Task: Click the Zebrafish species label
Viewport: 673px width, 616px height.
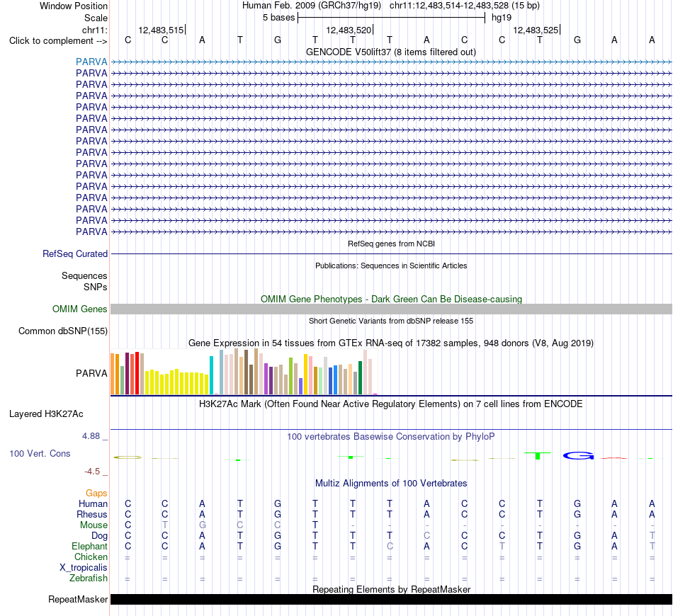Action: pyautogui.click(x=89, y=578)
